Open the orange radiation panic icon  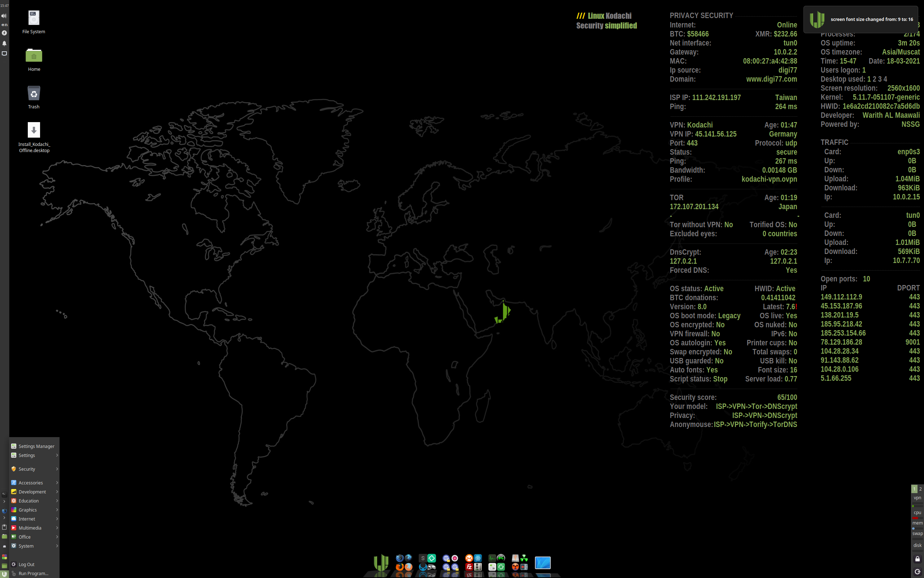[x=515, y=567]
